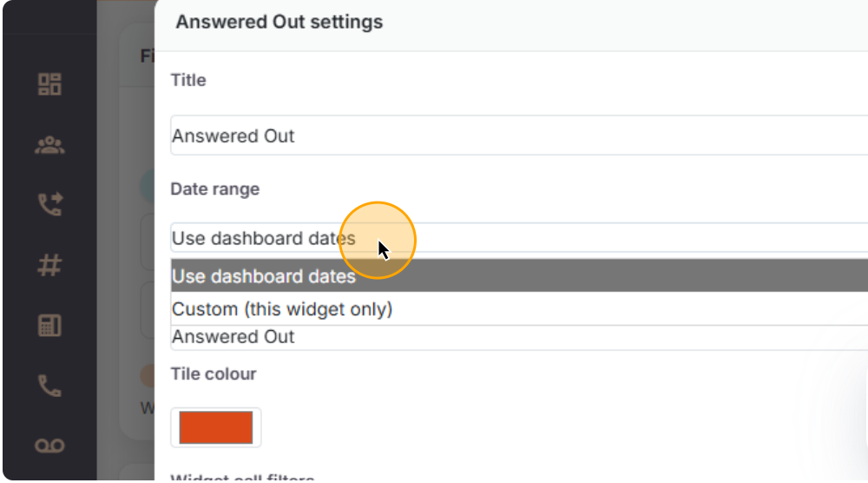This screenshot has width=868, height=483.
Task: Open the Date range dropdown
Action: [x=517, y=238]
